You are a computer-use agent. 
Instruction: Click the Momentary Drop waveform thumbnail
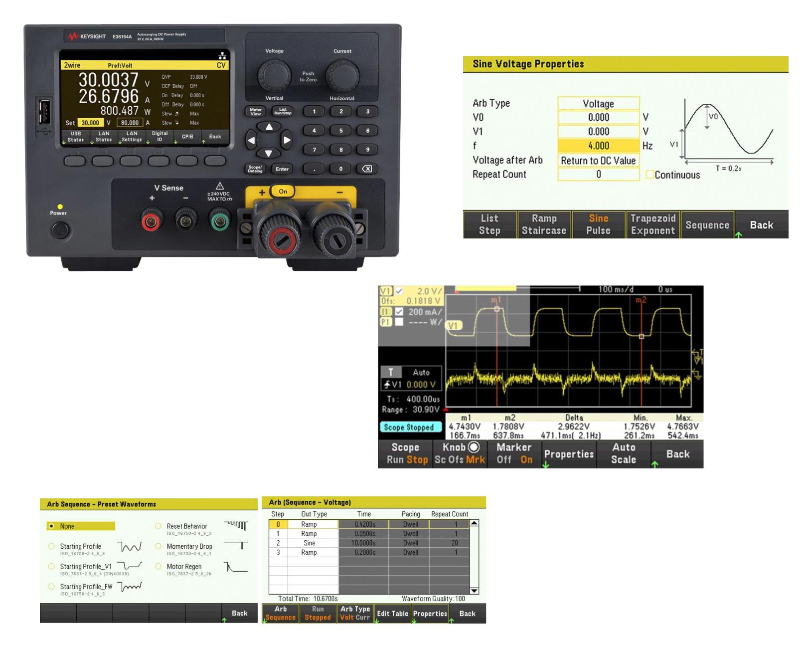point(236,545)
